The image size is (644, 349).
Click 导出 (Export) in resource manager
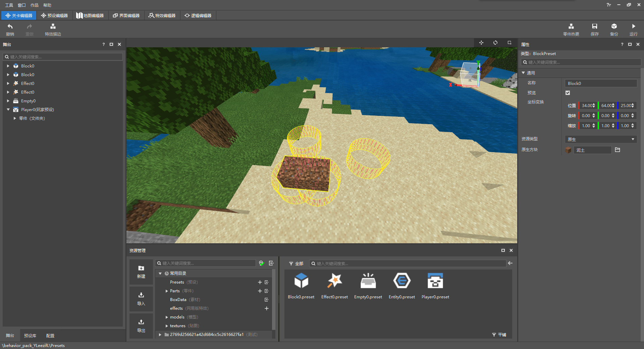(141, 326)
